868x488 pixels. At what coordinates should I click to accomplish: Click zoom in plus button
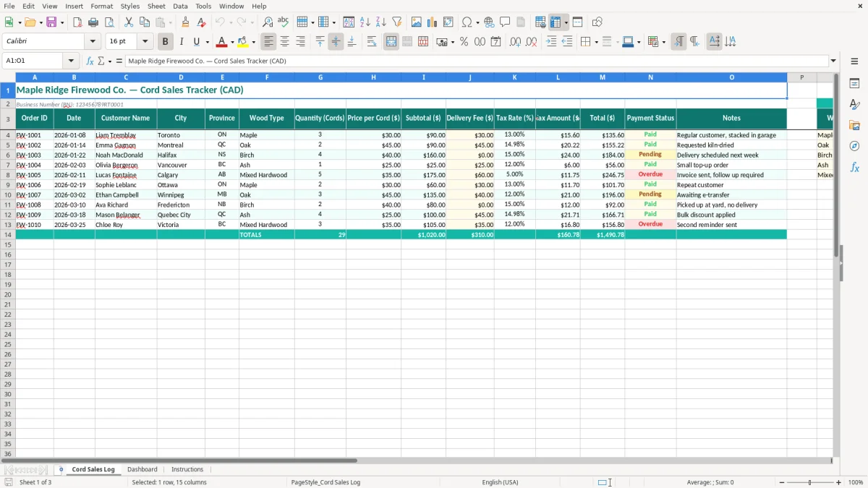(x=839, y=482)
